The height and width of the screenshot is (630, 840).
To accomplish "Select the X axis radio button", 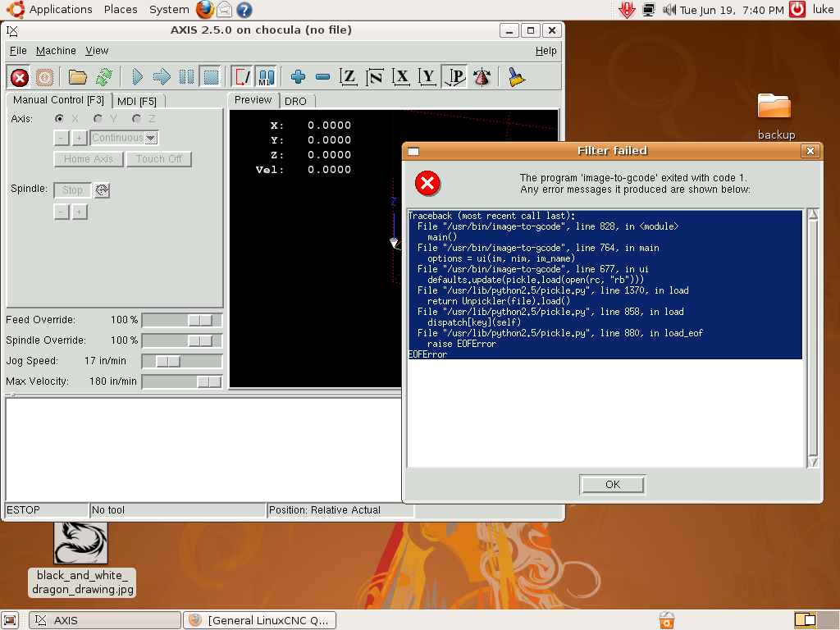I will point(59,118).
